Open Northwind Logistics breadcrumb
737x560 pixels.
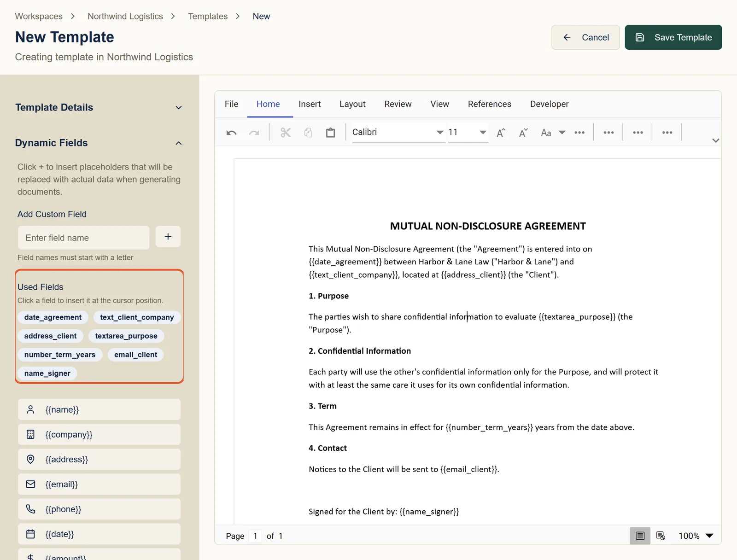pos(125,16)
